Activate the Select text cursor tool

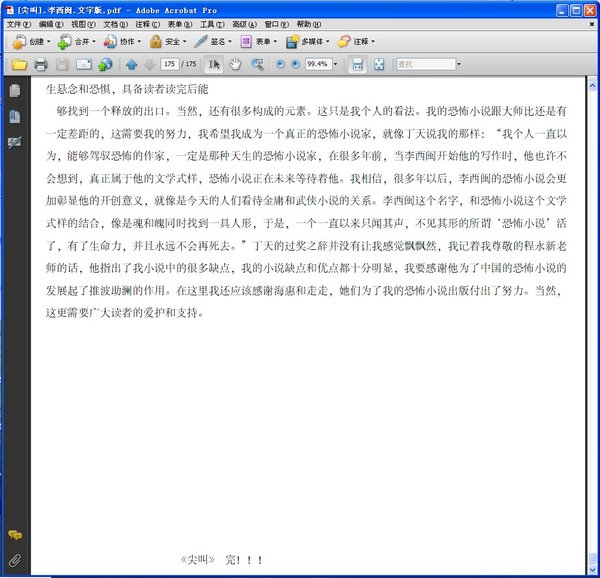click(x=214, y=64)
